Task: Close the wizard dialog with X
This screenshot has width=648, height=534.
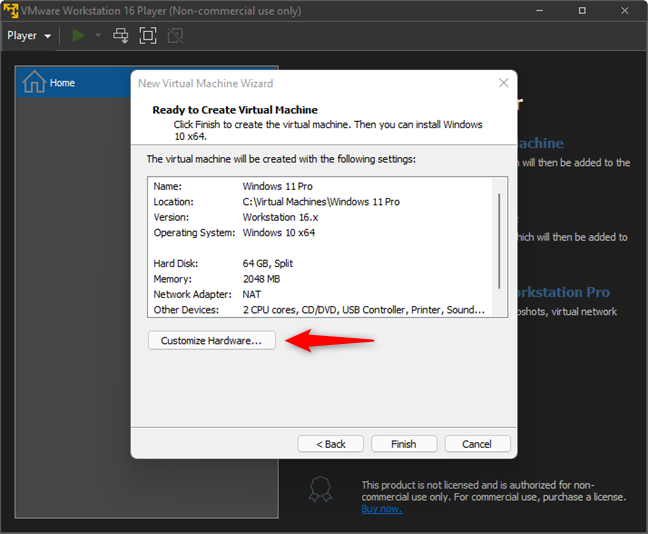Action: (x=503, y=83)
